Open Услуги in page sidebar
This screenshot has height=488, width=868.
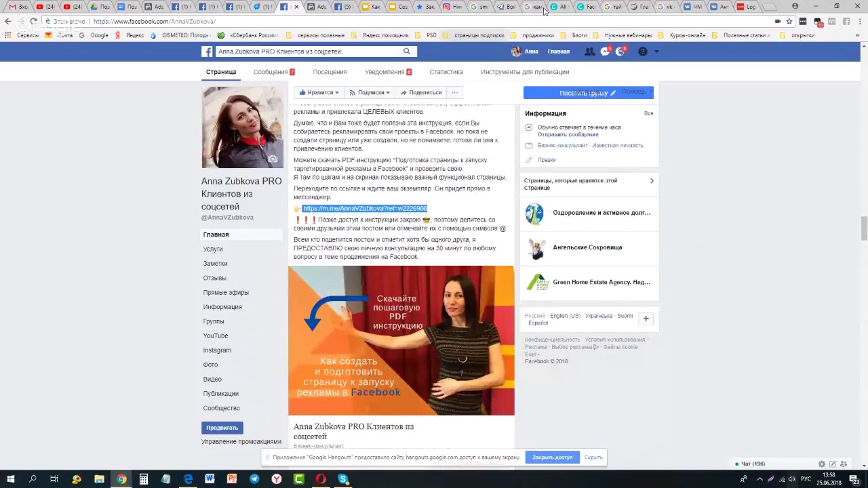tap(213, 249)
